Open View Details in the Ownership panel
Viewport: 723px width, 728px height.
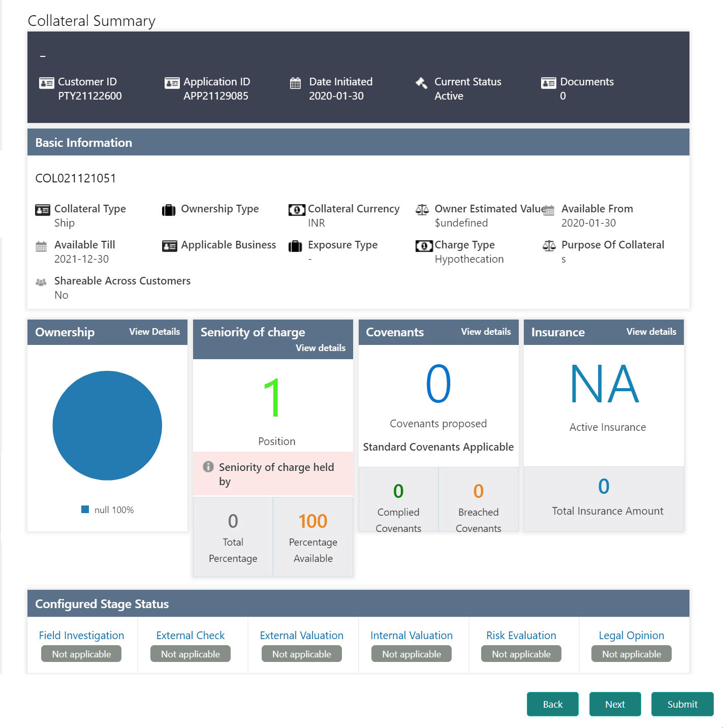[154, 332]
